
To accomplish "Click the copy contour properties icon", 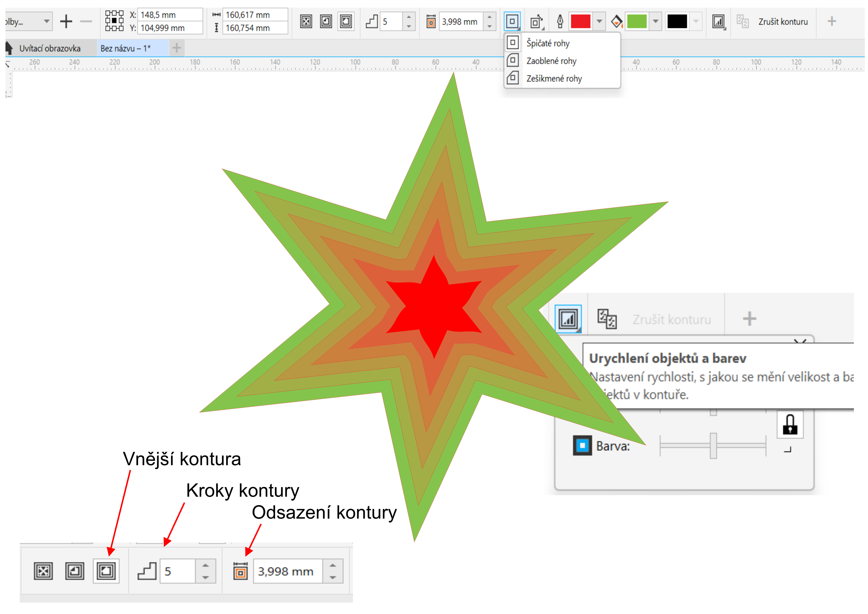I will click(x=743, y=22).
